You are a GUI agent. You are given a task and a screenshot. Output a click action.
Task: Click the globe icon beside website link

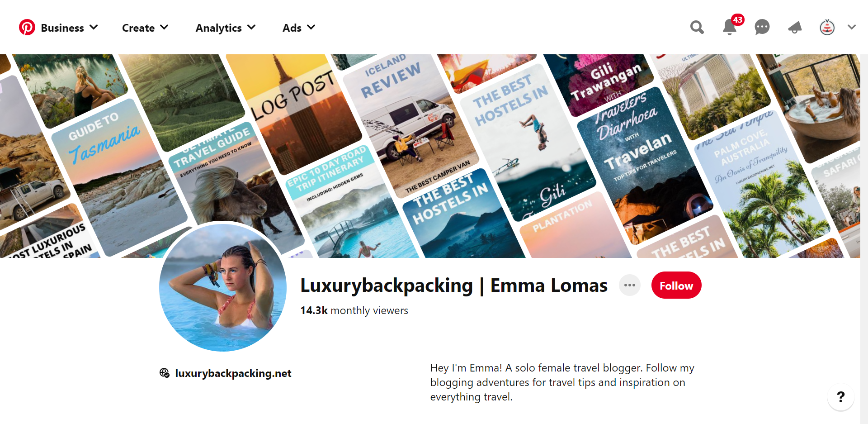pos(165,373)
